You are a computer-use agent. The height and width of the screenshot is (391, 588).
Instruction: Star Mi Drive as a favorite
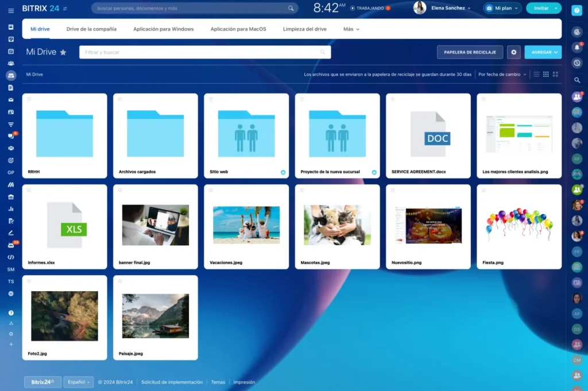click(63, 52)
